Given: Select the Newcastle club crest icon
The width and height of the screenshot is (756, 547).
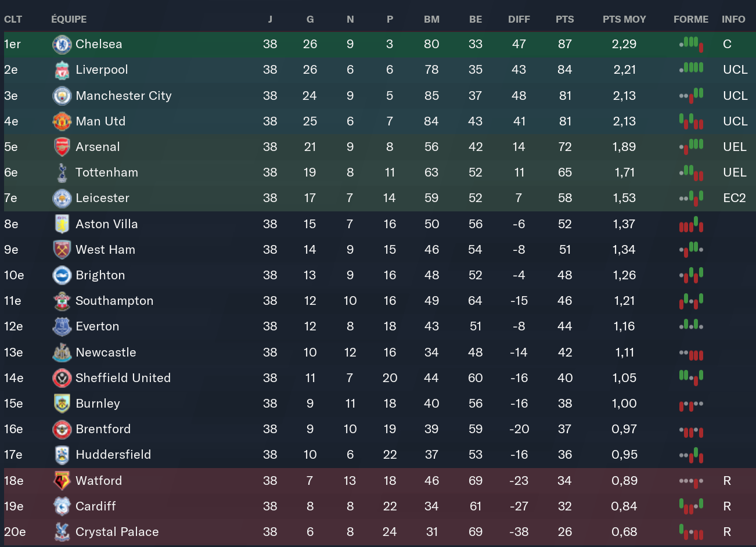Looking at the screenshot, I should point(62,352).
